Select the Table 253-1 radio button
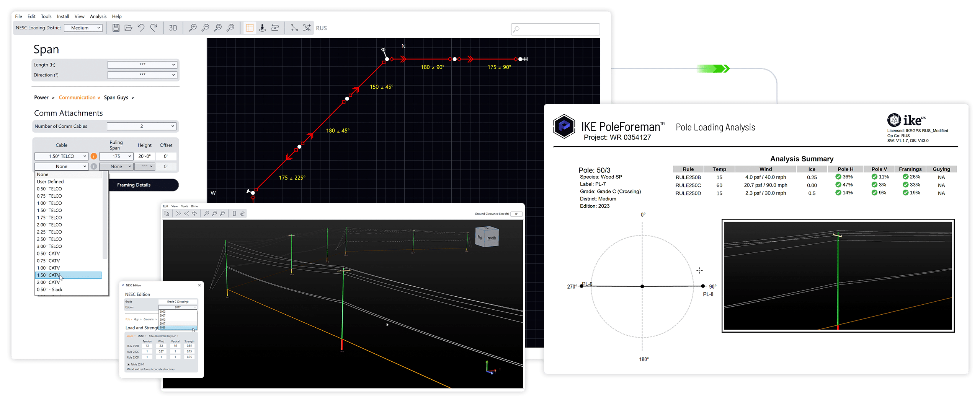980x403 pixels. (129, 364)
